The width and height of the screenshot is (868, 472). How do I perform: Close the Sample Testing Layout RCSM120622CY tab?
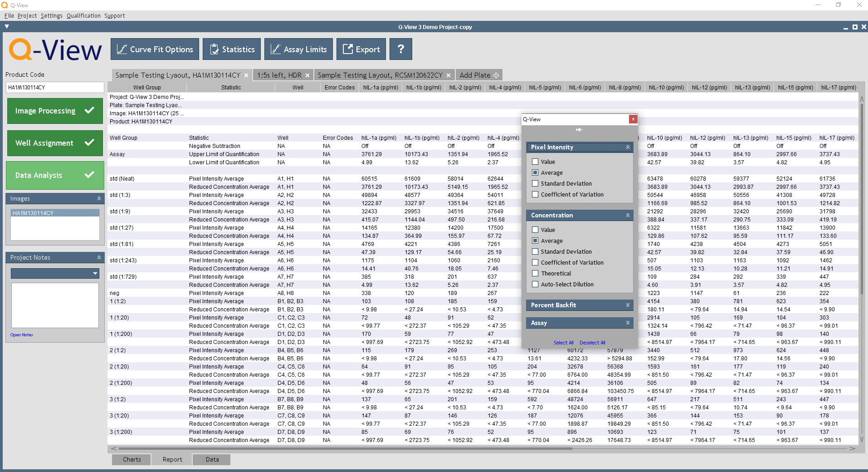(449, 75)
